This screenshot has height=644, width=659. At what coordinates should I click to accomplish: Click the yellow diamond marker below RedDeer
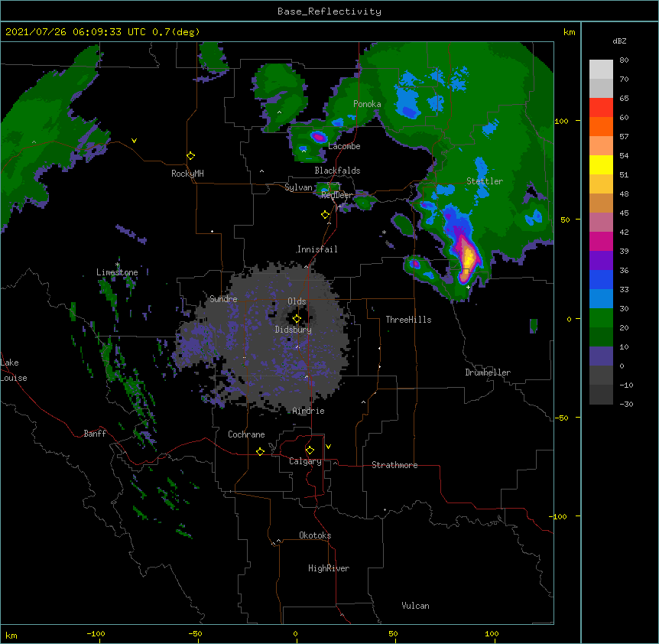[325, 215]
